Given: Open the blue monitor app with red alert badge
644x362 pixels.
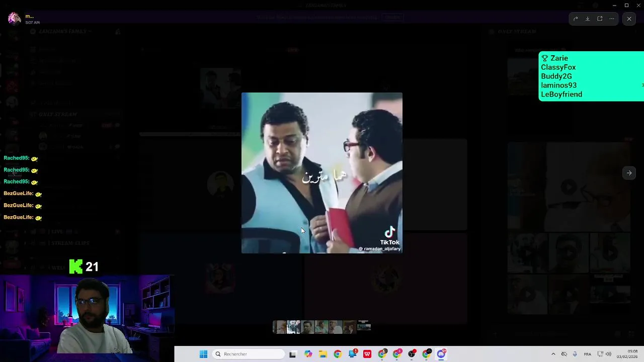Looking at the screenshot, I should click(353, 354).
